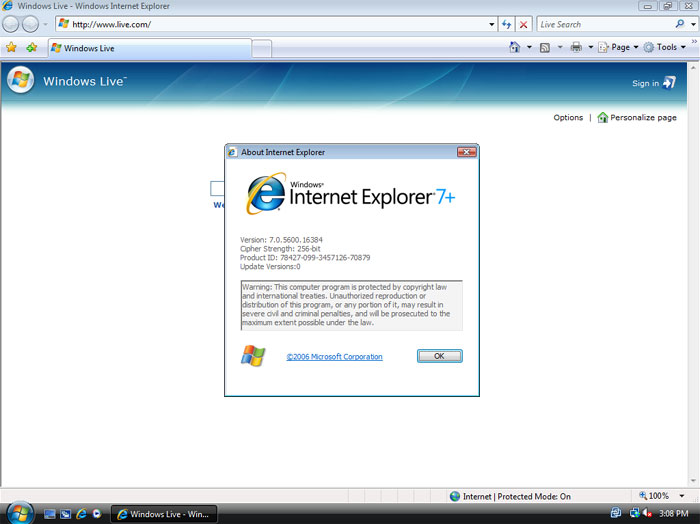Image resolution: width=700 pixels, height=524 pixels.
Task: Click into the Live Search box
Action: coord(605,25)
